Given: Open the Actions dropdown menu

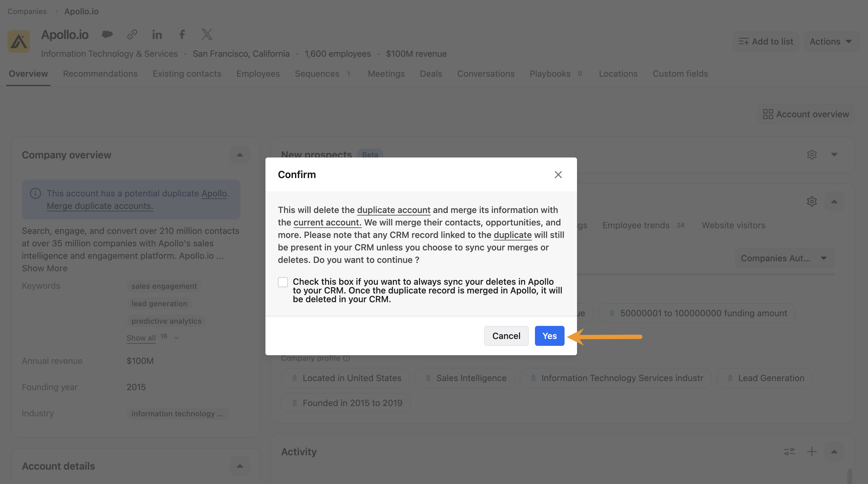Looking at the screenshot, I should pos(831,41).
